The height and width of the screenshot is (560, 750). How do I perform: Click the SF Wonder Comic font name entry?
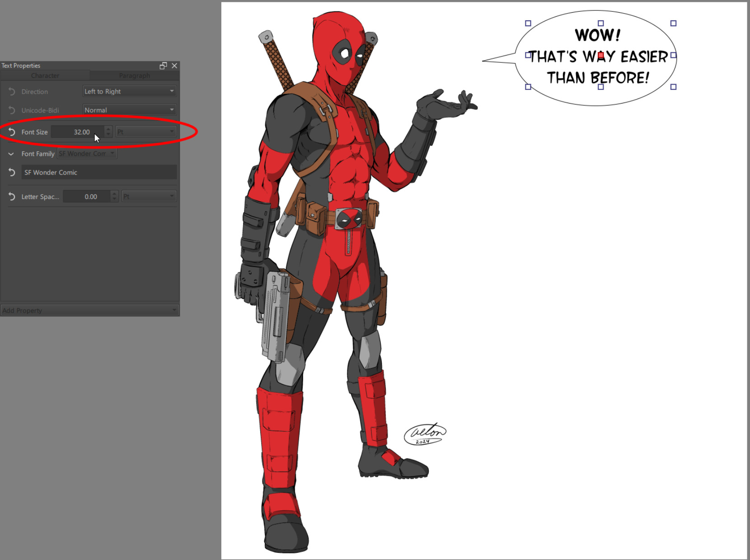pos(99,173)
